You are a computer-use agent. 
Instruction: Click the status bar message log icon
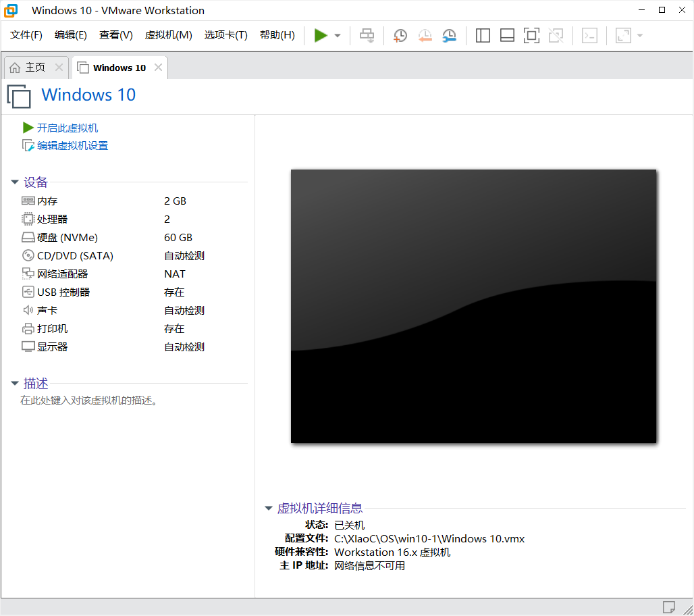668,607
